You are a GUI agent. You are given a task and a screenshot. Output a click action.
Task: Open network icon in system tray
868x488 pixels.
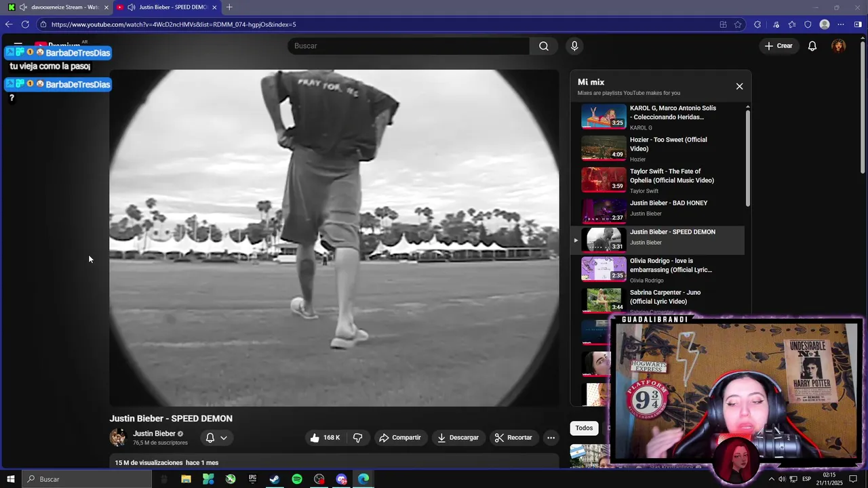pos(793,479)
